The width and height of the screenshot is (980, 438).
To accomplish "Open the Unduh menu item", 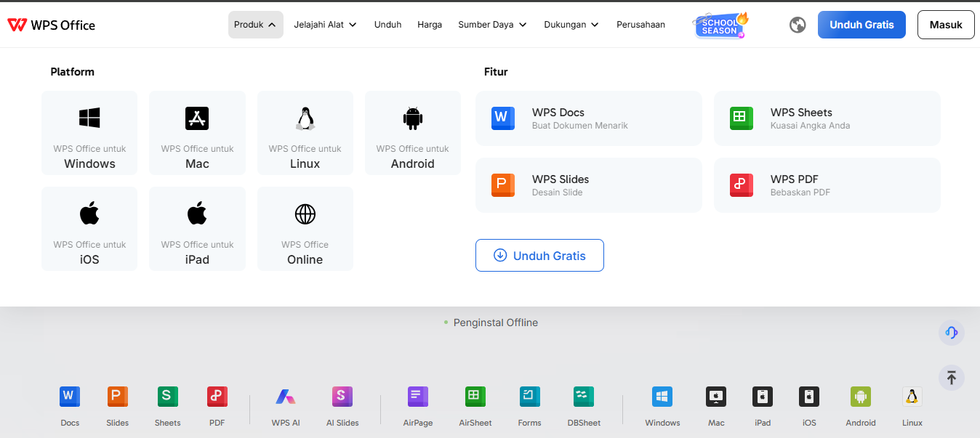I will [x=387, y=25].
